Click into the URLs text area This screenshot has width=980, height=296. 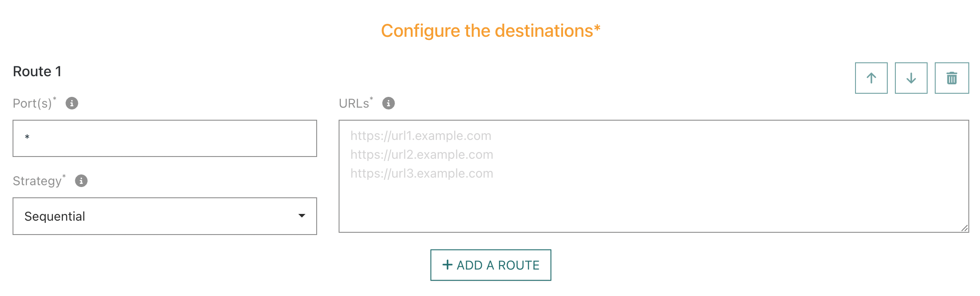pyautogui.click(x=654, y=202)
